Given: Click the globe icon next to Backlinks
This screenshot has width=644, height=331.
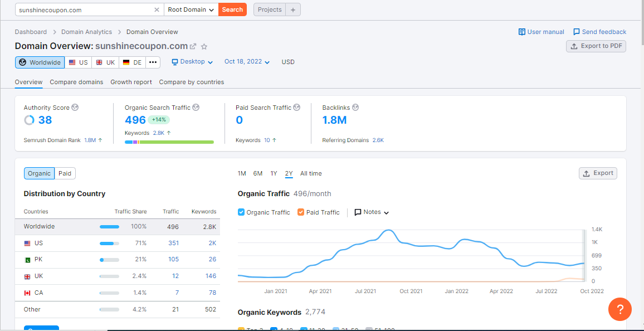Looking at the screenshot, I should click(355, 108).
